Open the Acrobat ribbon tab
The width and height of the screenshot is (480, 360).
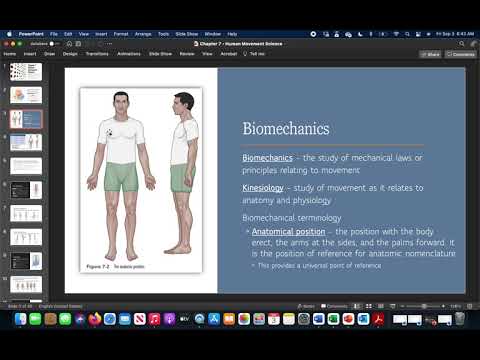click(229, 54)
